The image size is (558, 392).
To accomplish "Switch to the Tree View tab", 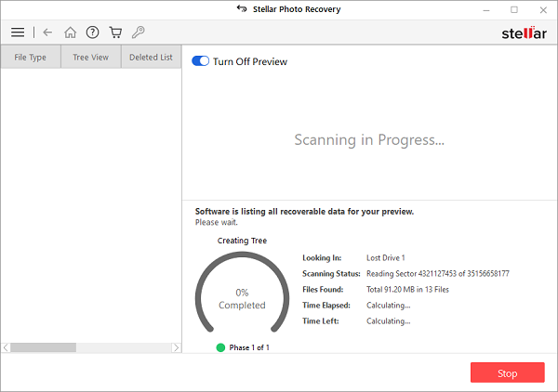I will click(x=91, y=57).
